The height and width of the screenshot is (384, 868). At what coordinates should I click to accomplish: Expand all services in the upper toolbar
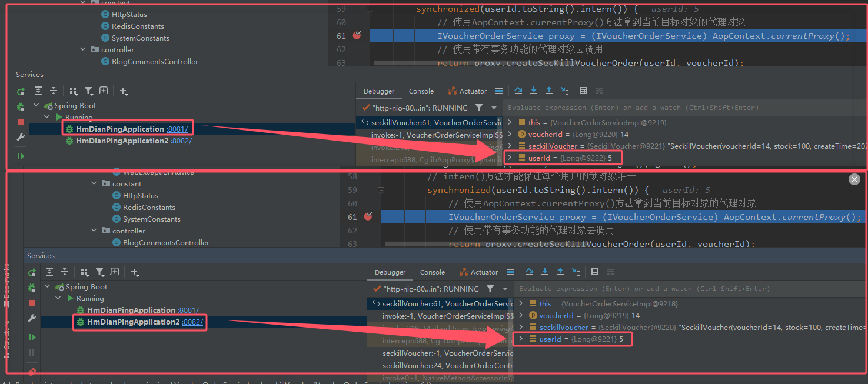pos(38,91)
